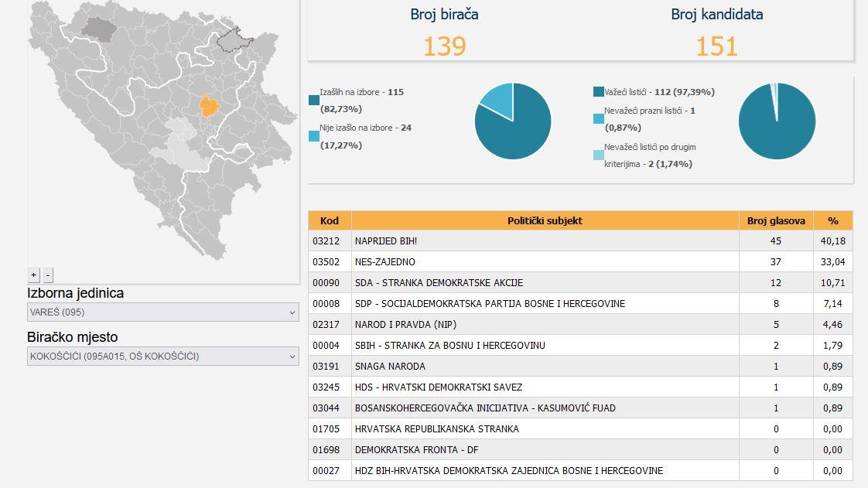Image resolution: width=868 pixels, height=488 pixels.
Task: Click percentage 7,14 in the table
Action: [x=832, y=304]
